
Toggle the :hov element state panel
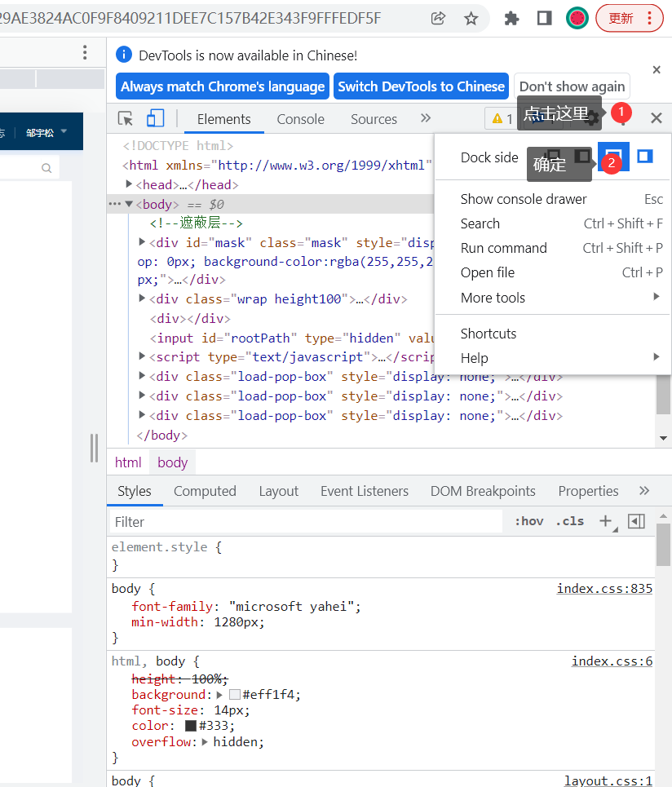pos(528,521)
